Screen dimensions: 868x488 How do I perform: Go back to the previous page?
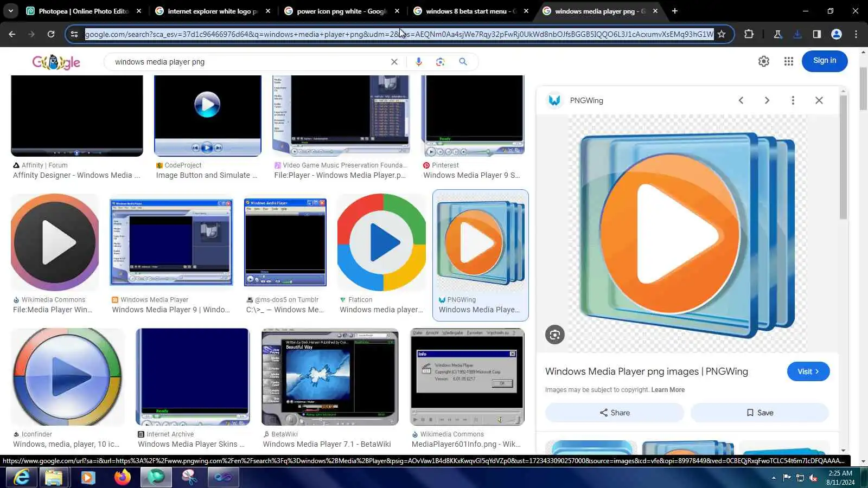[12, 34]
